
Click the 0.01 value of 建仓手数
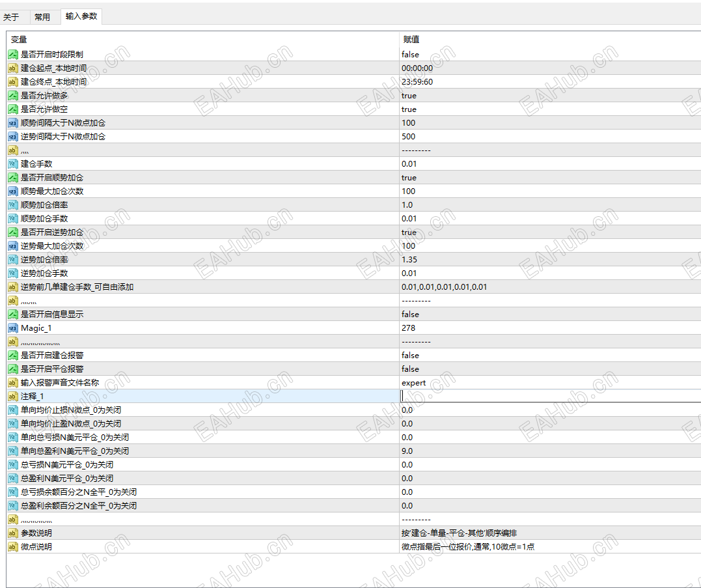(x=409, y=164)
